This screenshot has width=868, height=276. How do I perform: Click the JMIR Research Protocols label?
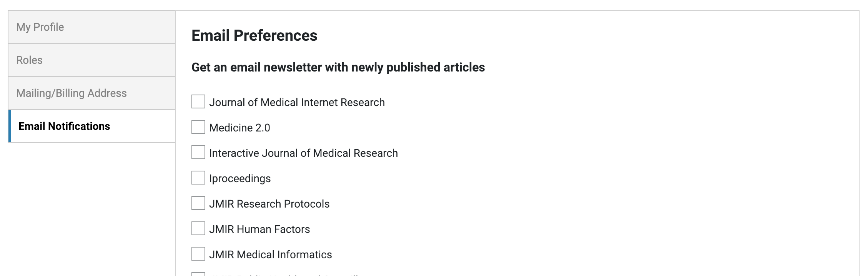[x=269, y=204]
